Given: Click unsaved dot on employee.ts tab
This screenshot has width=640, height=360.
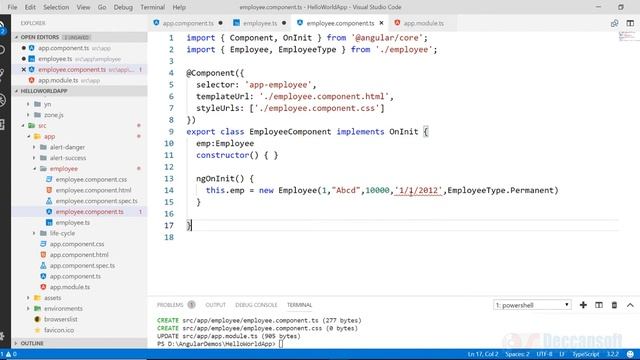Looking at the screenshot, I should click(284, 23).
